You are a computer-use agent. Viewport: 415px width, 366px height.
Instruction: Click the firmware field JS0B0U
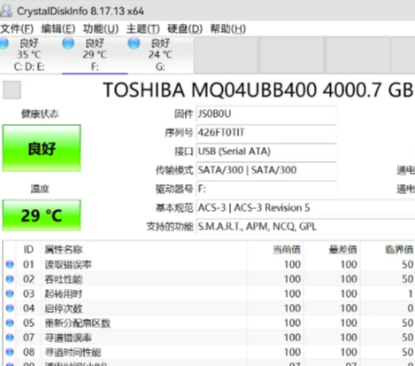coord(267,114)
